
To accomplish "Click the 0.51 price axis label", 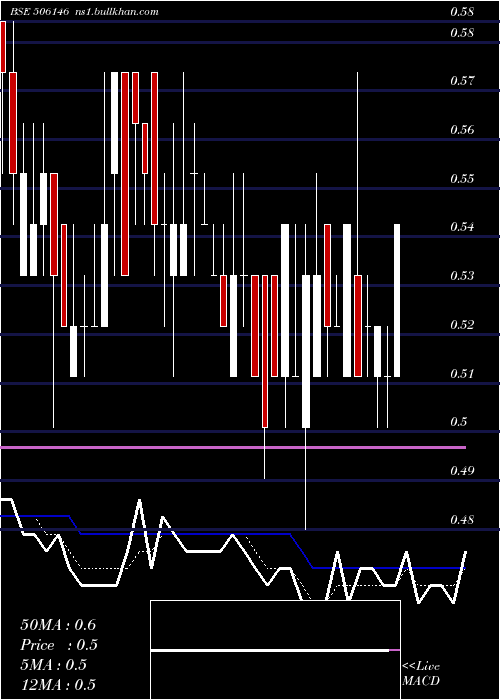I will [462, 373].
